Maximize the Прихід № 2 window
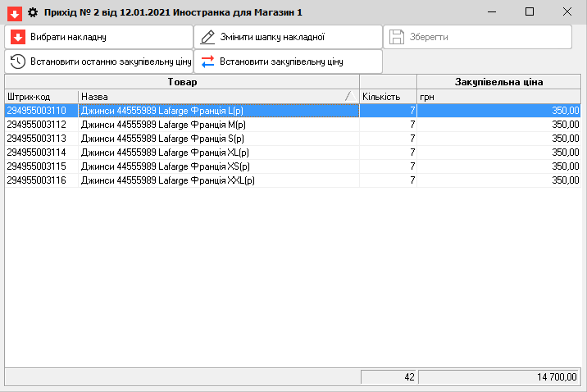This screenshot has width=587, height=392. pyautogui.click(x=529, y=12)
